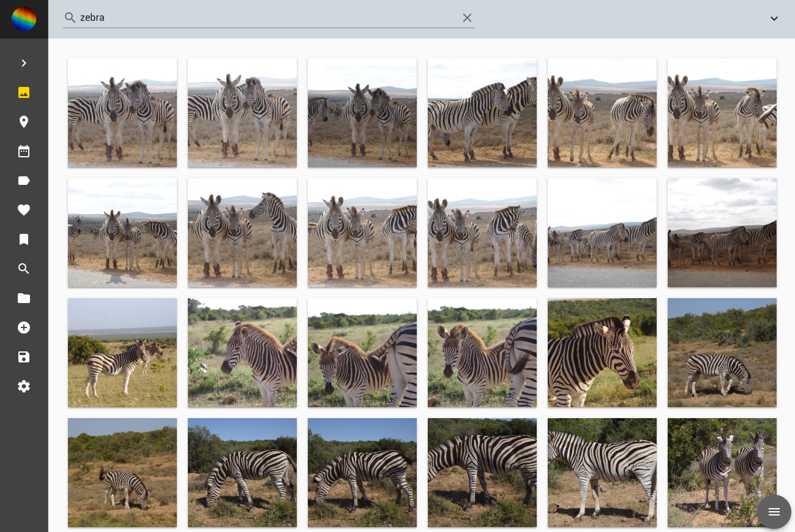This screenshot has height=532, width=795.
Task: Open Settings gear icon
Action: tap(24, 386)
